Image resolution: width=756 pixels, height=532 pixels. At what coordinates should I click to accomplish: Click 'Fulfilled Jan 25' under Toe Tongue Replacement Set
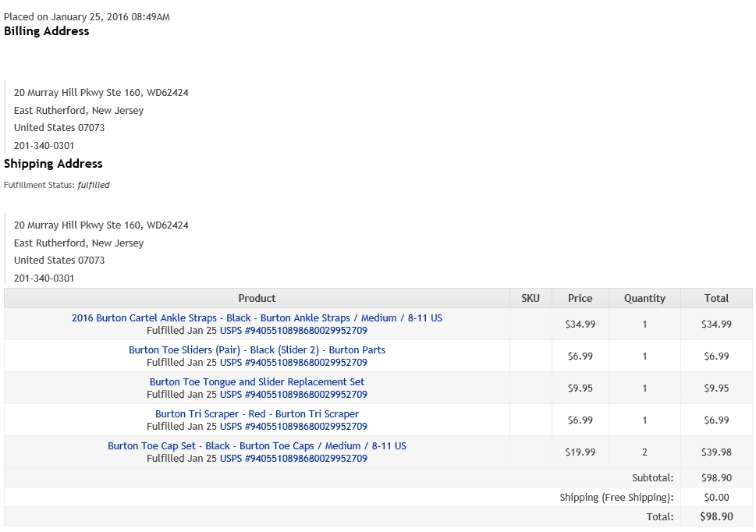point(182,394)
